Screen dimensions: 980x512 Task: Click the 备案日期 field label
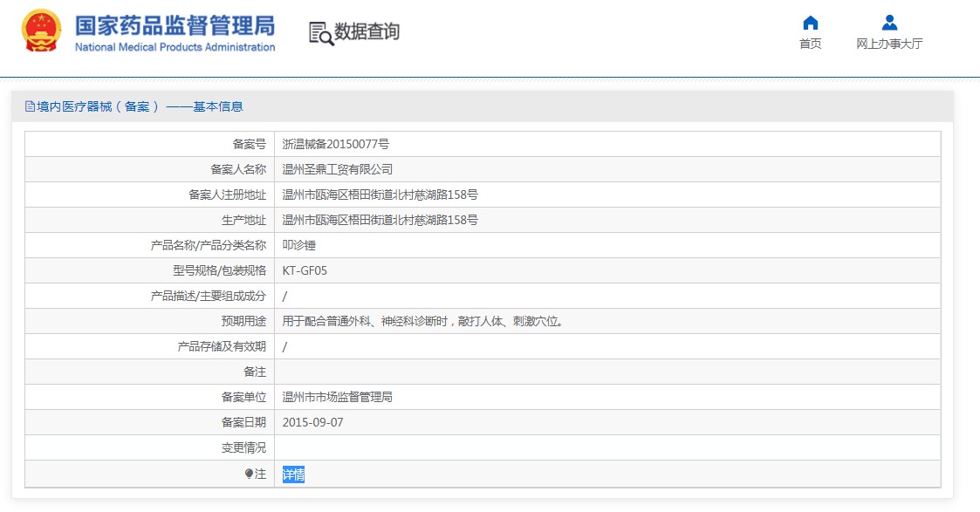pyautogui.click(x=243, y=422)
